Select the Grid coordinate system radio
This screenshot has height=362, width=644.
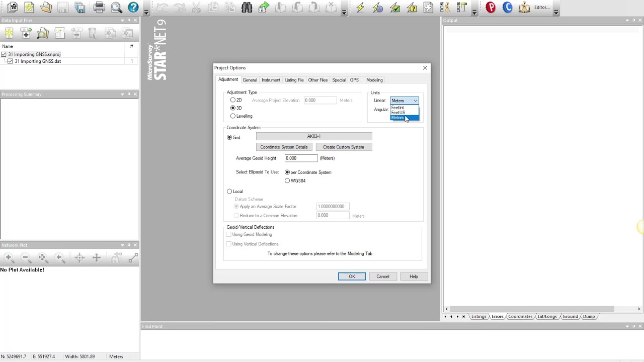pos(229,137)
